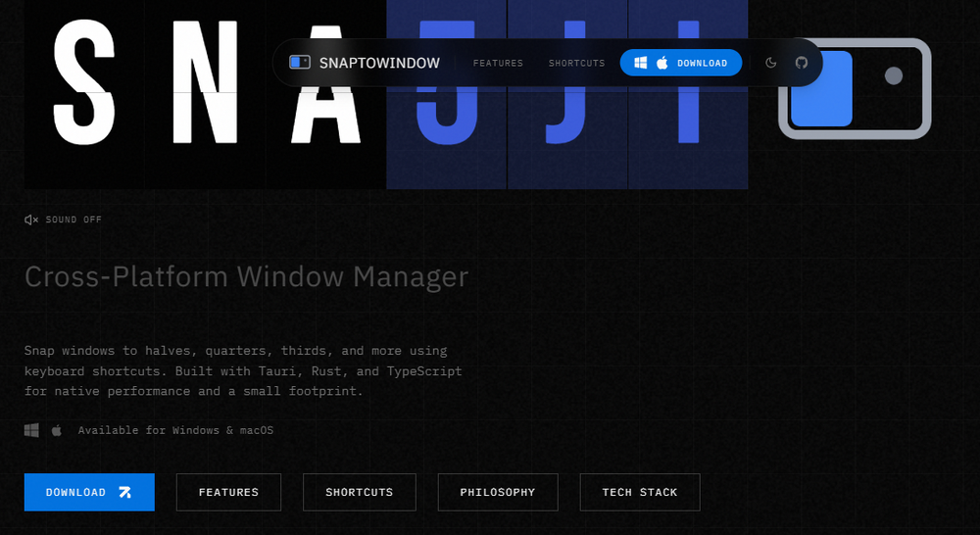Click the SnapToWindow logo icon in navbar

tap(299, 63)
